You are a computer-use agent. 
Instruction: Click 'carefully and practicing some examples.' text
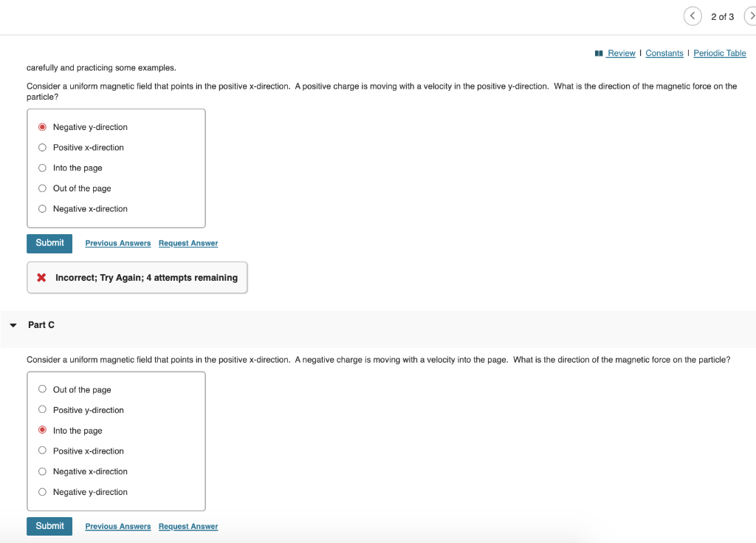click(101, 67)
